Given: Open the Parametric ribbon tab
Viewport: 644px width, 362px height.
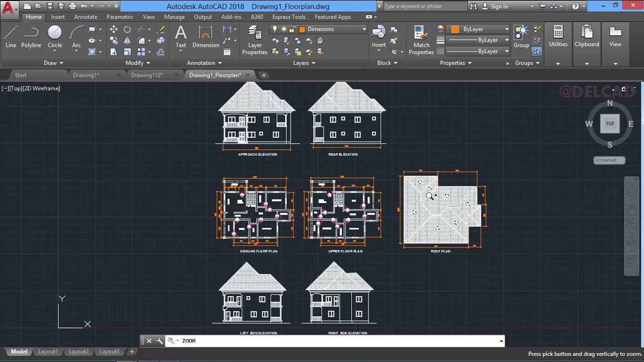Looking at the screenshot, I should point(120,17).
